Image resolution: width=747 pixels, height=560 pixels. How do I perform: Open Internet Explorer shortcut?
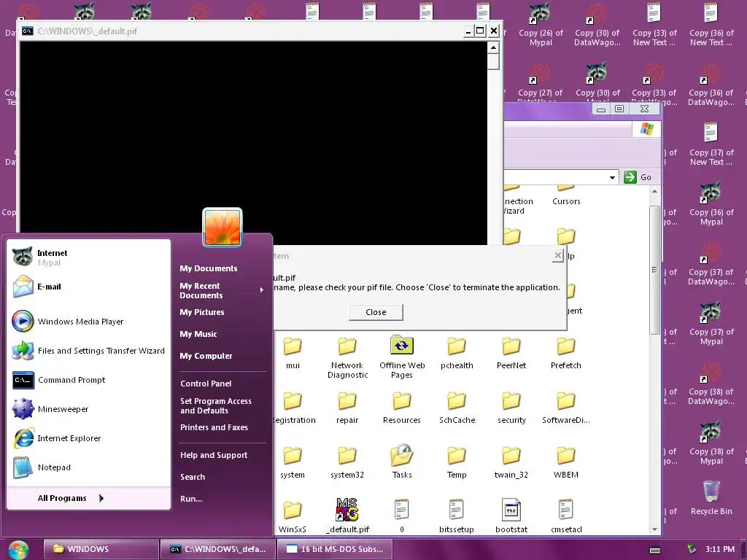(x=88, y=438)
